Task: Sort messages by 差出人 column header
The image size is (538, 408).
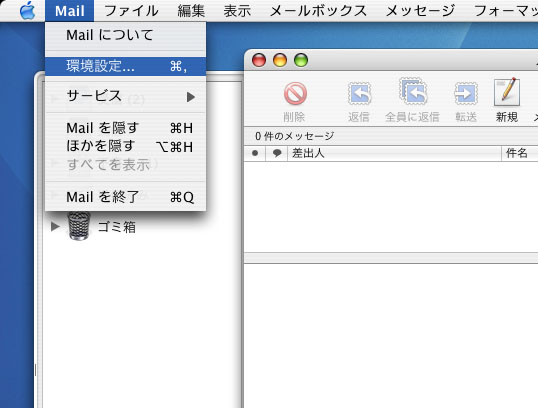Action: click(394, 153)
